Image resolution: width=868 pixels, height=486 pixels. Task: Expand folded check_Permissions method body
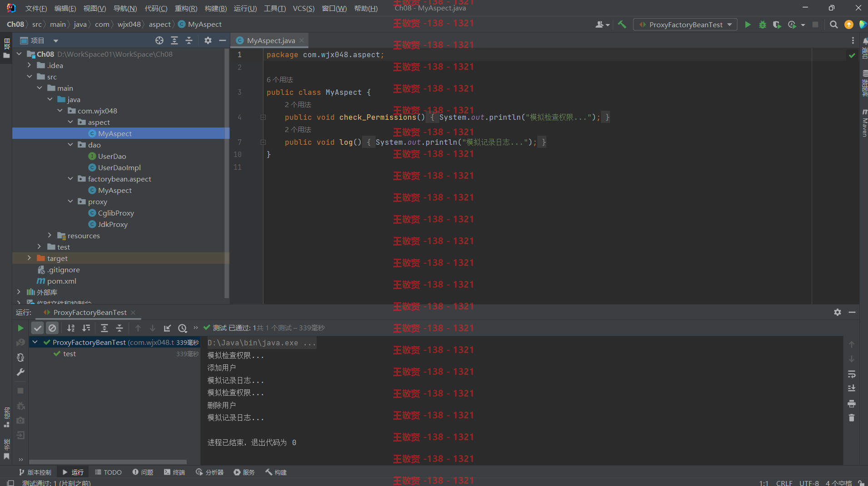click(x=263, y=117)
